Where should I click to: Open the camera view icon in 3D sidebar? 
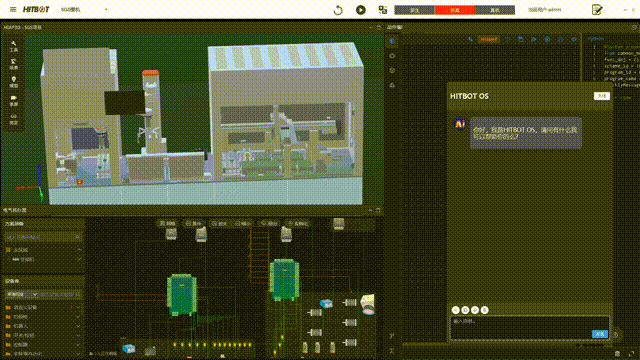click(x=13, y=100)
